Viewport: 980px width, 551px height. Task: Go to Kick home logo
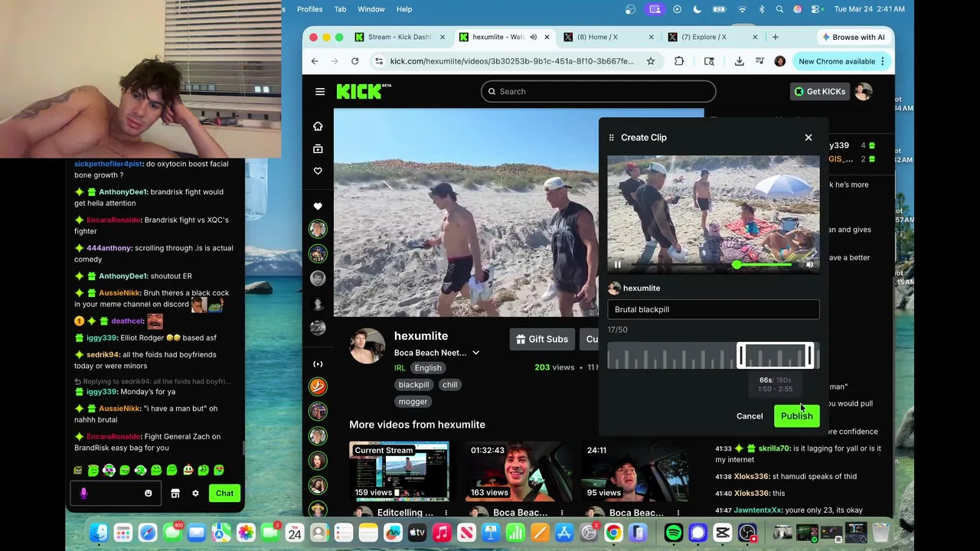pyautogui.click(x=363, y=91)
